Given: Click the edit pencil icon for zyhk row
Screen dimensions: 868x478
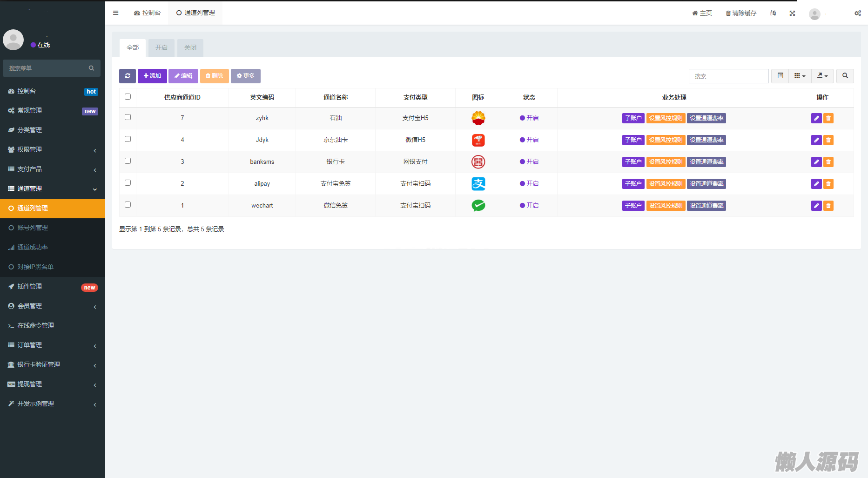Looking at the screenshot, I should tap(816, 118).
